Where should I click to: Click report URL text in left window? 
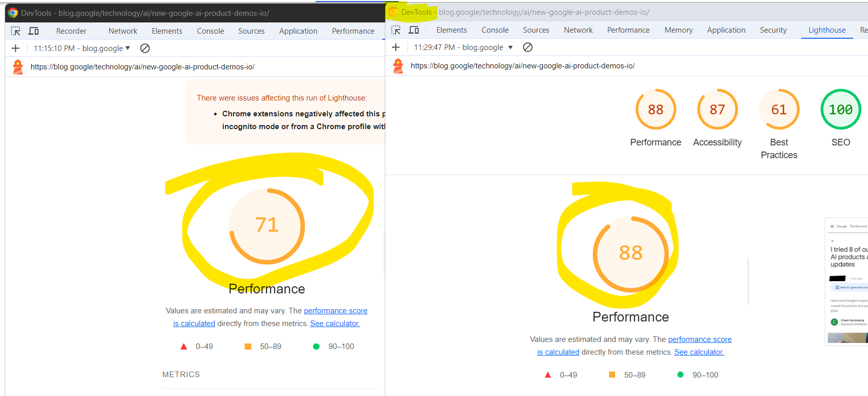pyautogui.click(x=142, y=67)
